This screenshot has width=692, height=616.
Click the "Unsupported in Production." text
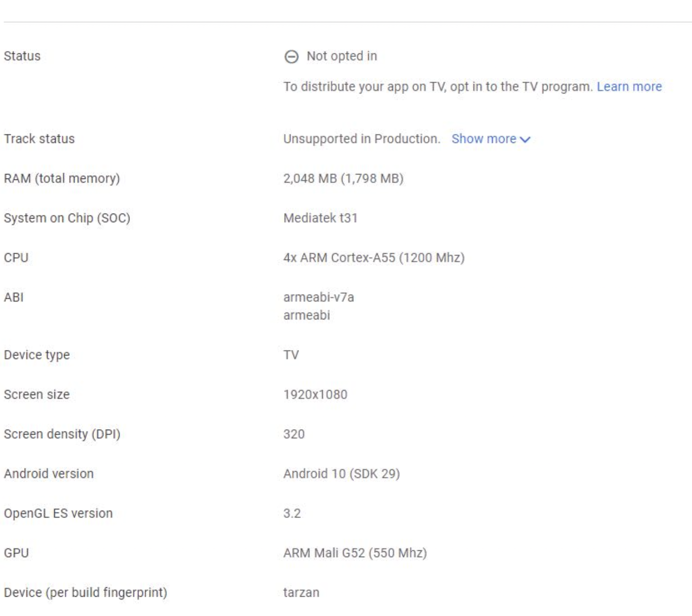[x=361, y=139]
